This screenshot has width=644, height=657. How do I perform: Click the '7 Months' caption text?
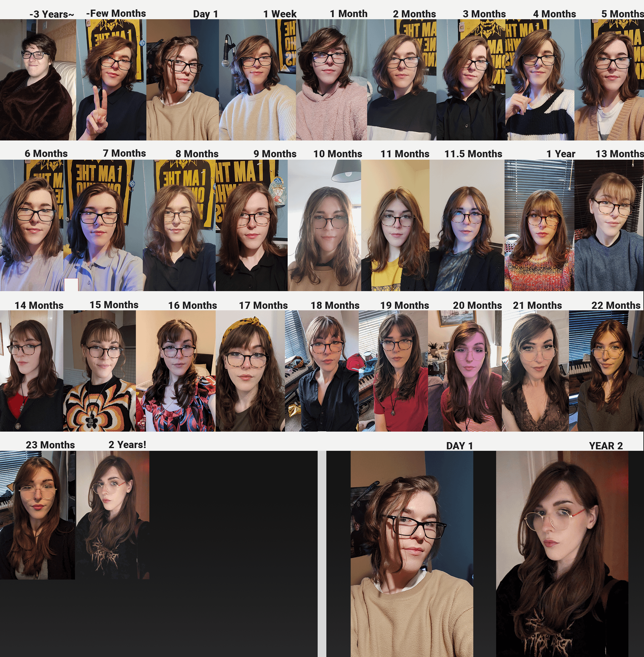point(124,153)
